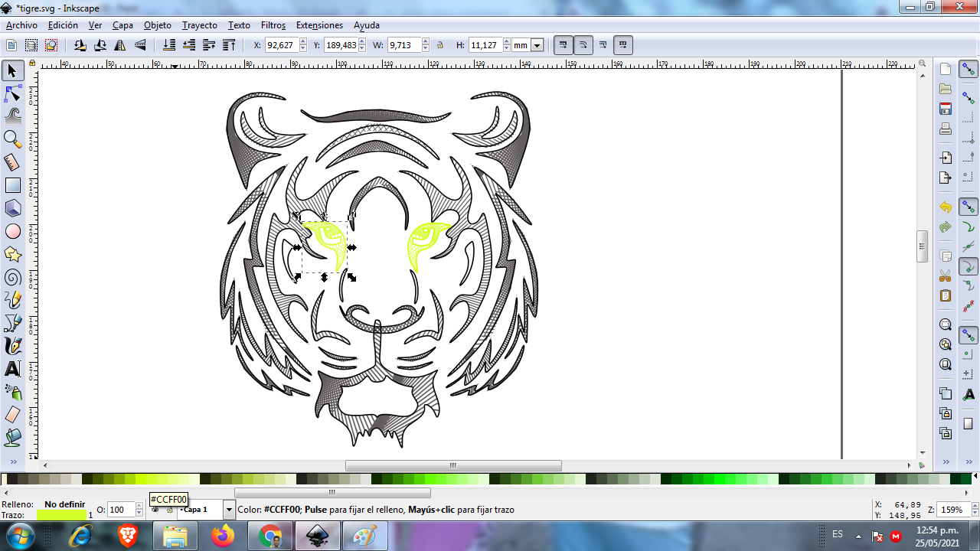Image resolution: width=980 pixels, height=551 pixels.
Task: Open the Capa 1 layer dropdown
Action: 229,510
